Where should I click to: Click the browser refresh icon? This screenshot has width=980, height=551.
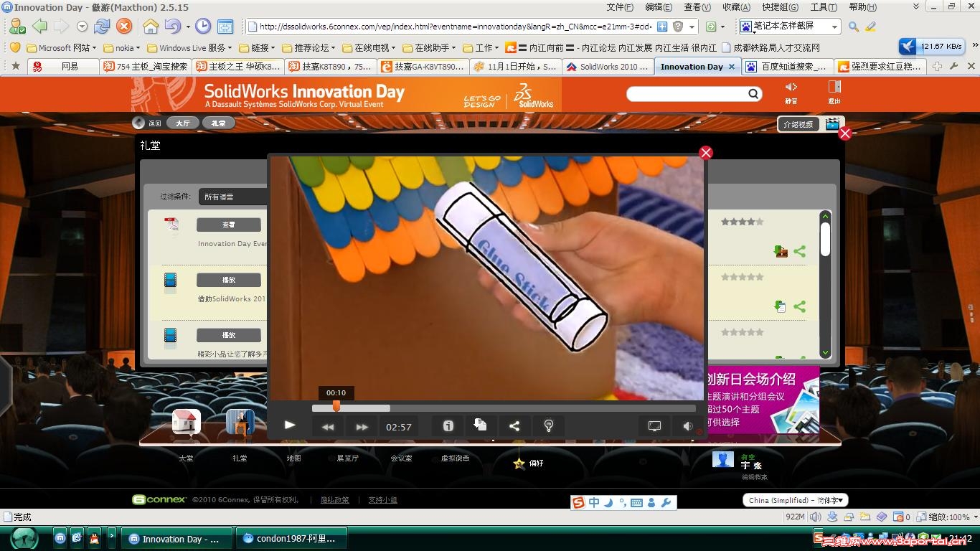(x=102, y=27)
